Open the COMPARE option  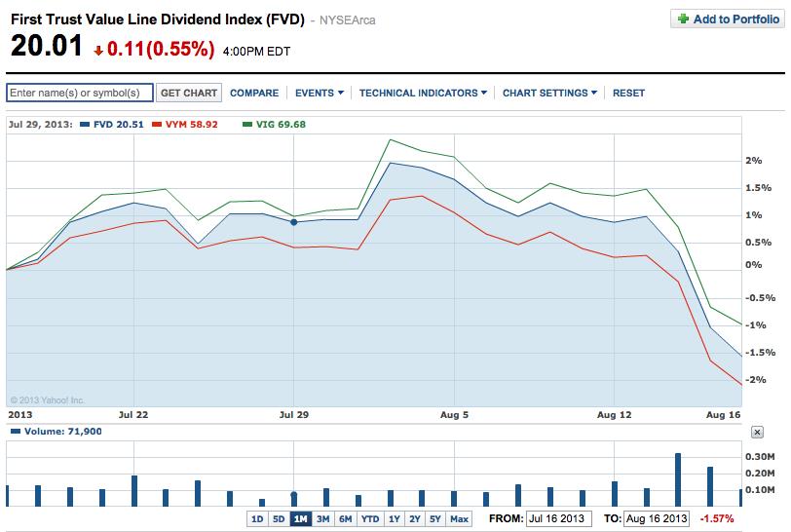pyautogui.click(x=254, y=93)
